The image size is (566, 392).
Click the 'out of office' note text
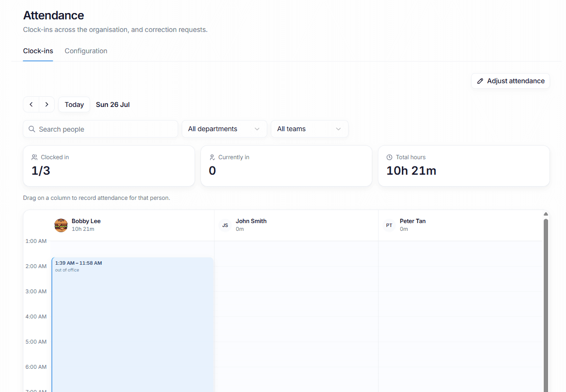[x=67, y=270]
